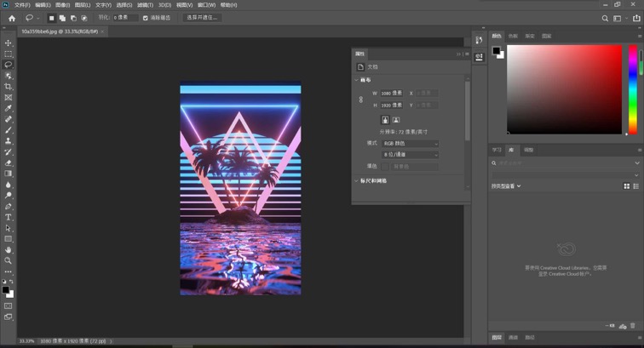
Task: Select the Crop tool
Action: [x=8, y=87]
